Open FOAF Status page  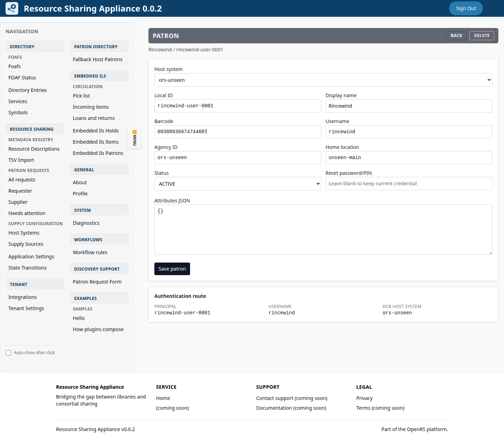coord(22,78)
